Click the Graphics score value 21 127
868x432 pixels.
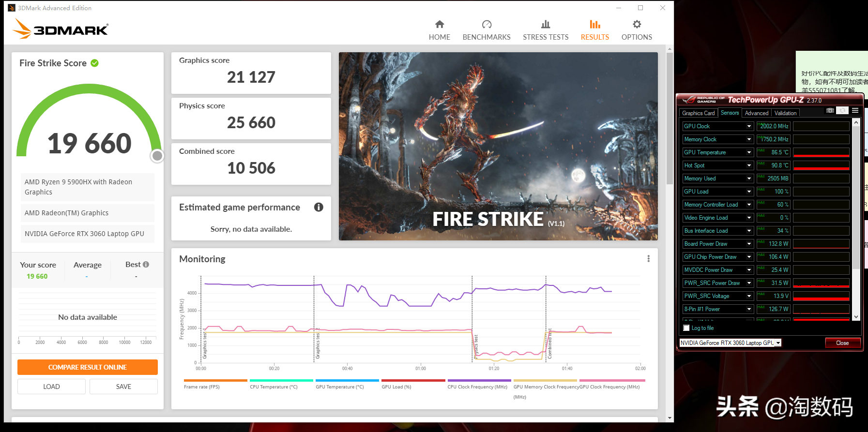[x=251, y=77]
